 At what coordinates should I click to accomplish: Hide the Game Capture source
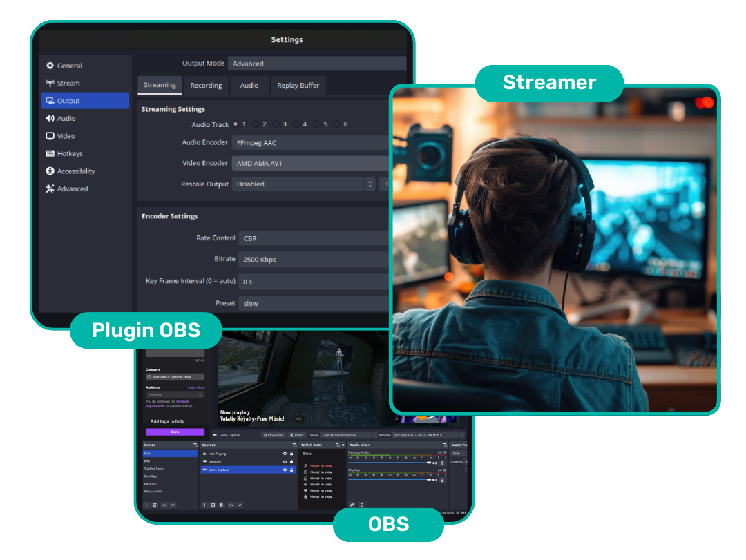285,470
